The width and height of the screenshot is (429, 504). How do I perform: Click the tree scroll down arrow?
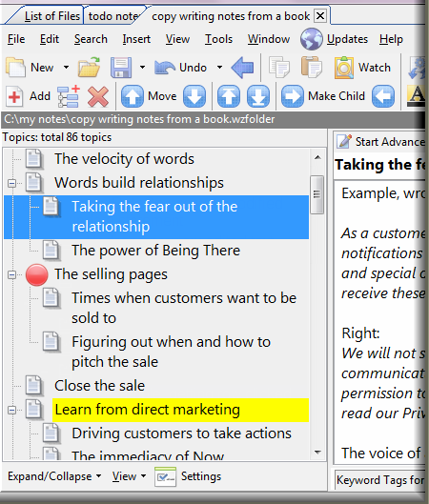tap(317, 453)
